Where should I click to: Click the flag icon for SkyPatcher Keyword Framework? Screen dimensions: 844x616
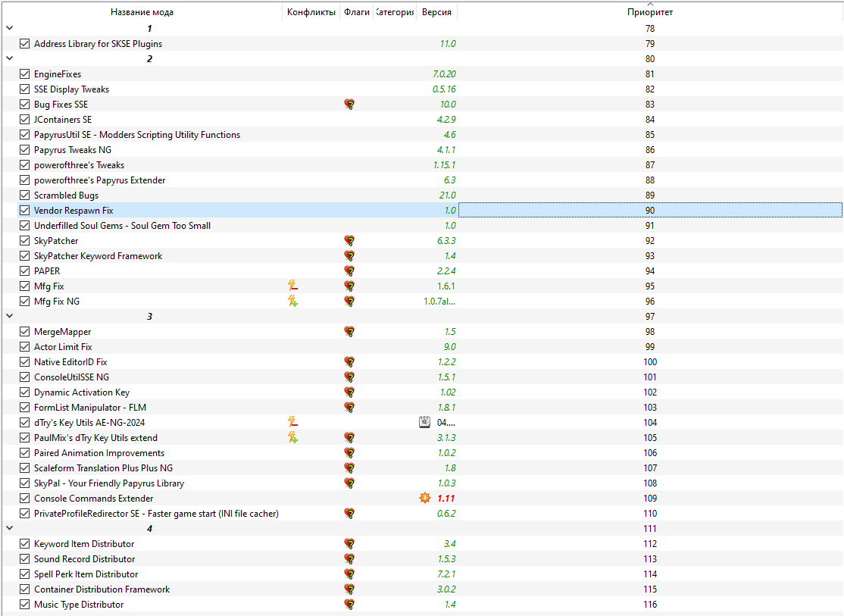[x=349, y=256]
